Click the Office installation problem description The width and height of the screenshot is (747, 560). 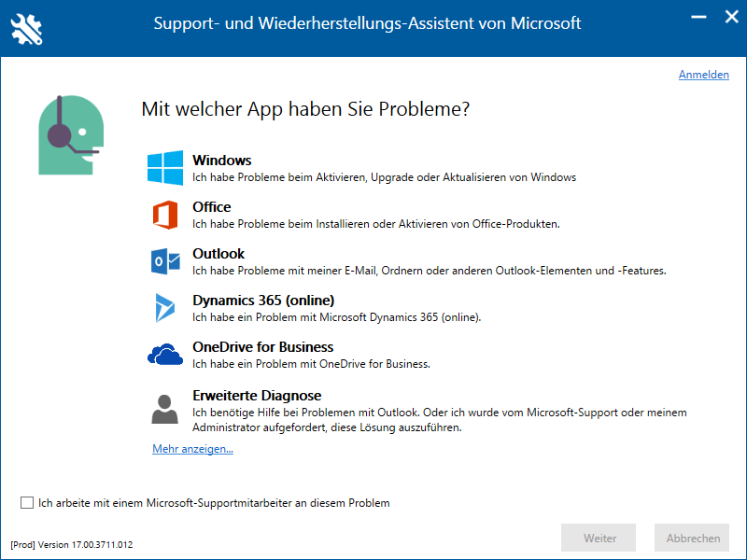(375, 224)
